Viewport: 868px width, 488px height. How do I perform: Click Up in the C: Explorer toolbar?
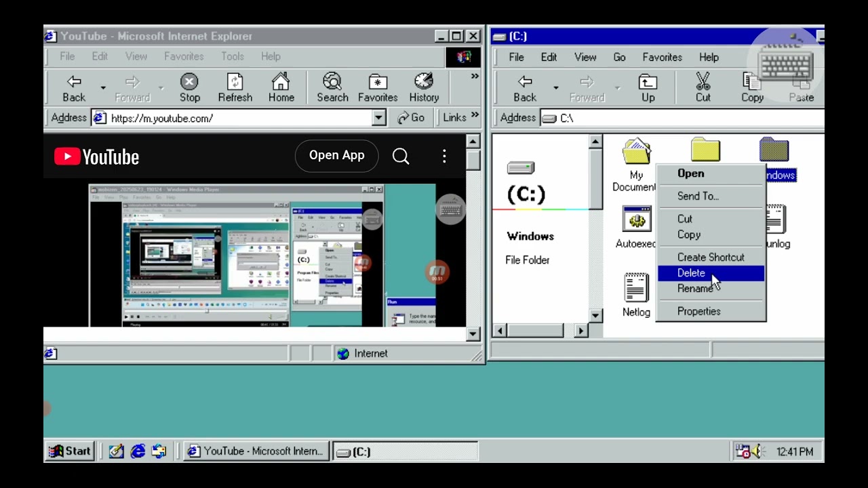click(x=648, y=89)
